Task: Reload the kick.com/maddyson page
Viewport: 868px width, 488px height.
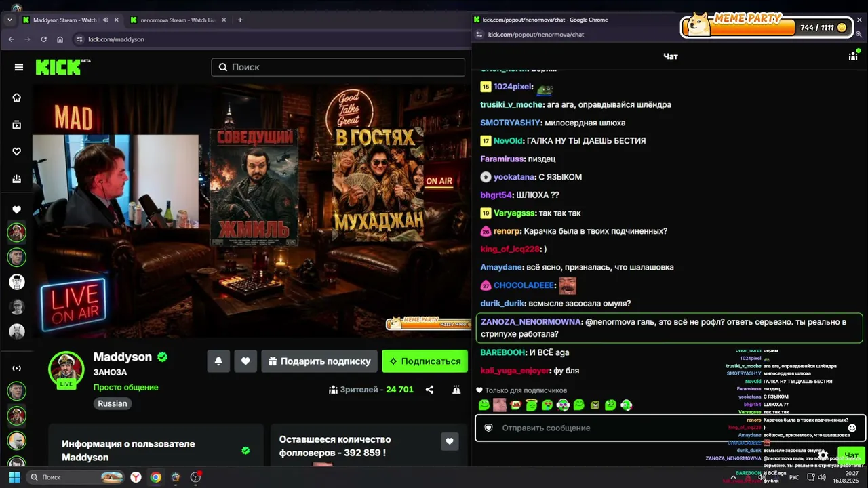Action: pos(43,39)
